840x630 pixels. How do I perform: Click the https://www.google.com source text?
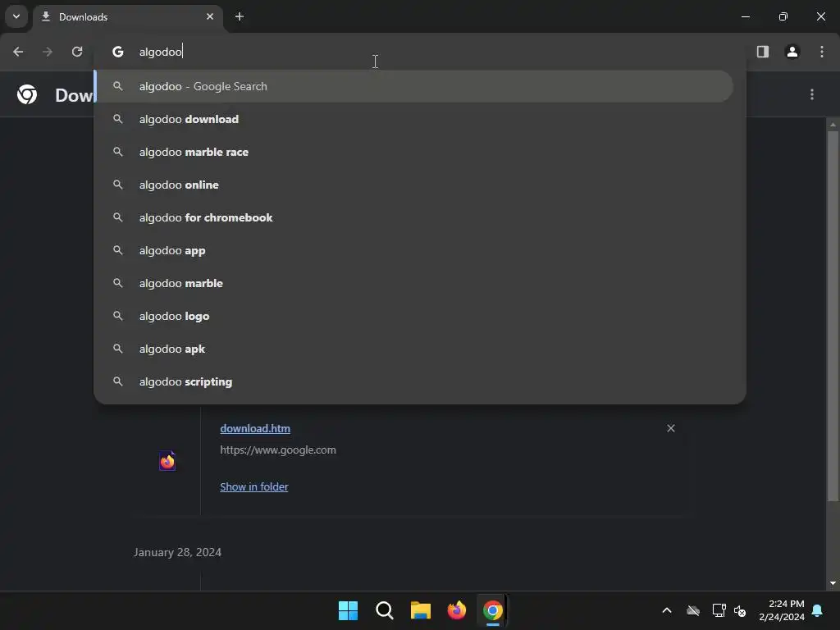278,450
